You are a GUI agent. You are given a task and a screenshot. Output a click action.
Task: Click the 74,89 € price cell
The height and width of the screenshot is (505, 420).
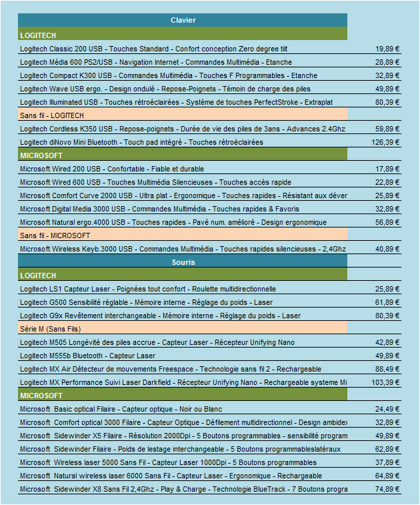pos(387,490)
